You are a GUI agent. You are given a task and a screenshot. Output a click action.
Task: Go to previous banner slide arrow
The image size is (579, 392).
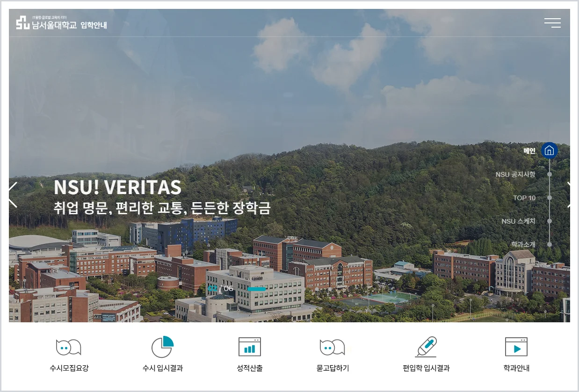pyautogui.click(x=13, y=195)
